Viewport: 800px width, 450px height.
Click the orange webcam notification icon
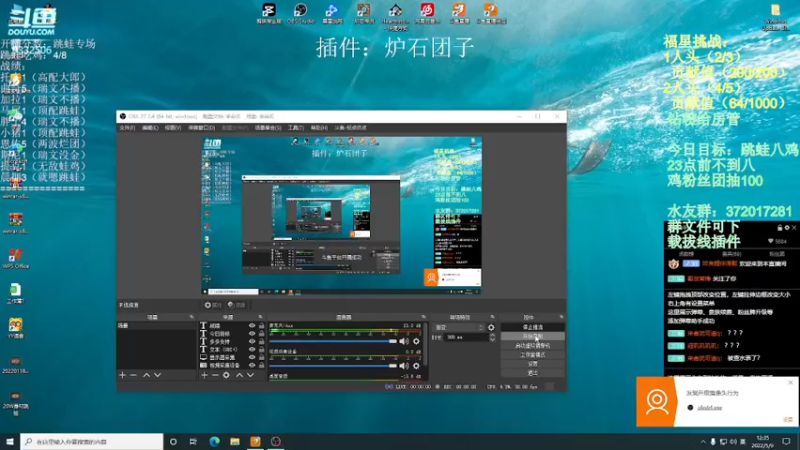pyautogui.click(x=656, y=402)
